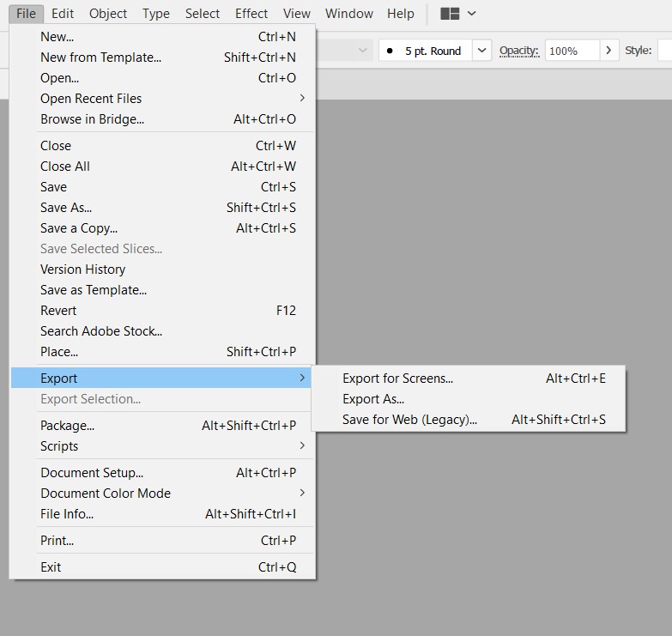Choose Export As from the submenu
The height and width of the screenshot is (636, 672).
373,399
